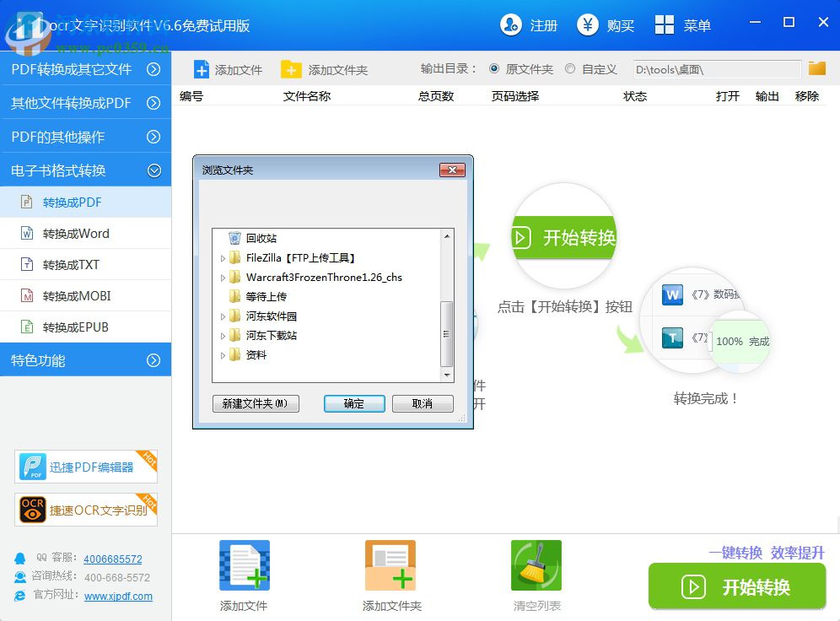Screen dimensions: 840x621
Task: Click the FileZilla folder icon in tree
Action: click(234, 257)
